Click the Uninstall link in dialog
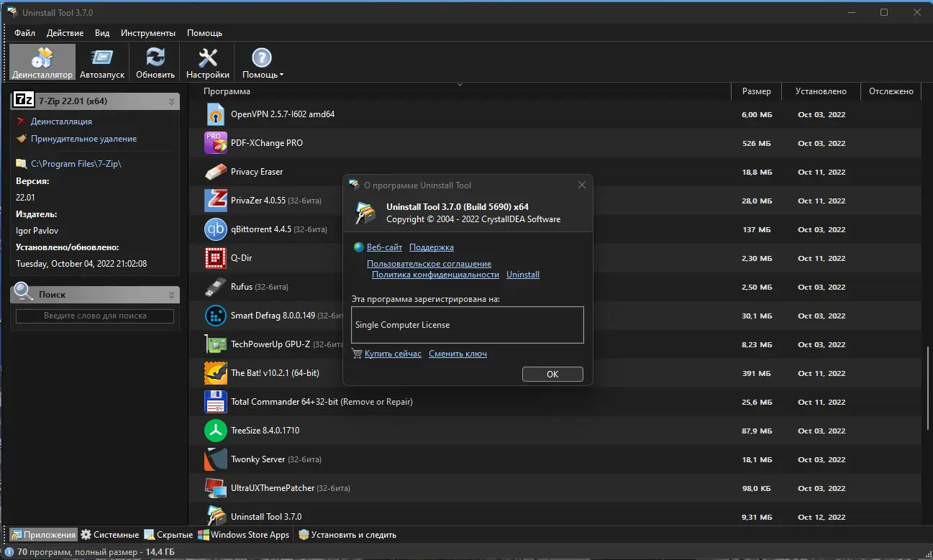Screen dimensions: 933x560 coord(523,275)
